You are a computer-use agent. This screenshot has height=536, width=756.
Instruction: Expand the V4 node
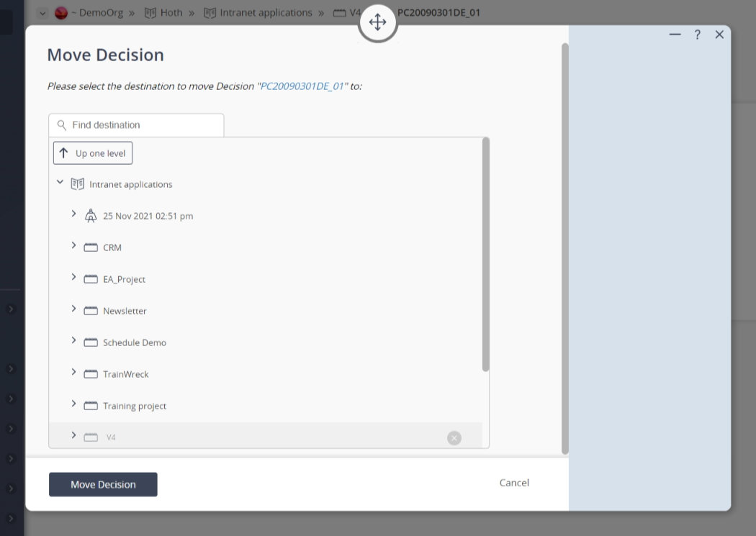[73, 435]
